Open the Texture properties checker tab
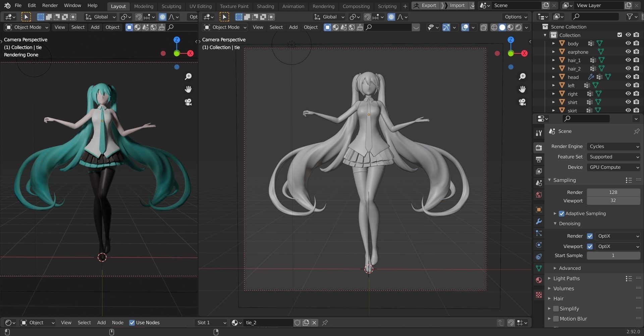Image resolution: width=644 pixels, height=336 pixels. pyautogui.click(x=539, y=295)
